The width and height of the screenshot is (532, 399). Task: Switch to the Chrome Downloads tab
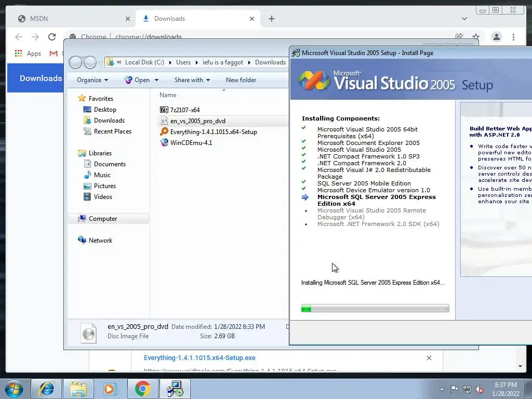coord(198,19)
